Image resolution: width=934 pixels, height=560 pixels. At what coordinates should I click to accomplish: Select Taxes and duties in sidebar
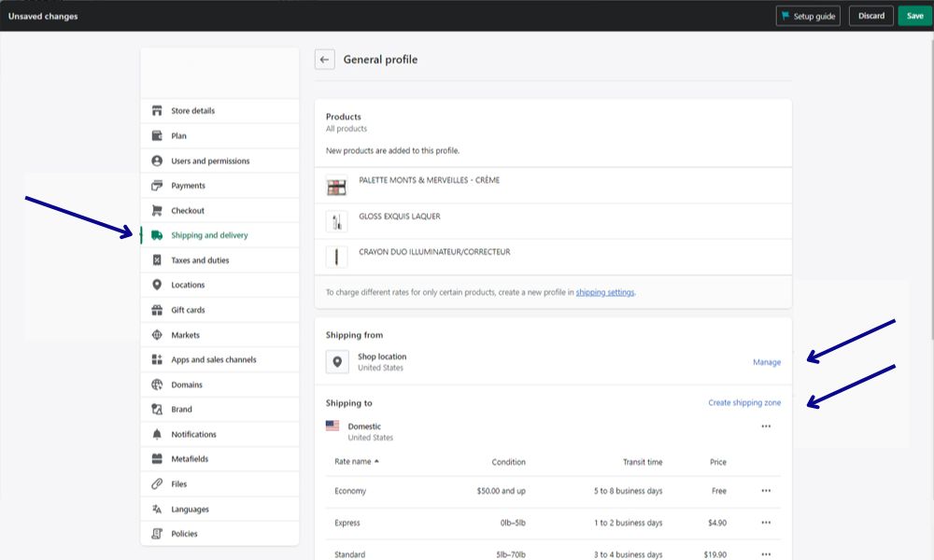tap(219, 260)
